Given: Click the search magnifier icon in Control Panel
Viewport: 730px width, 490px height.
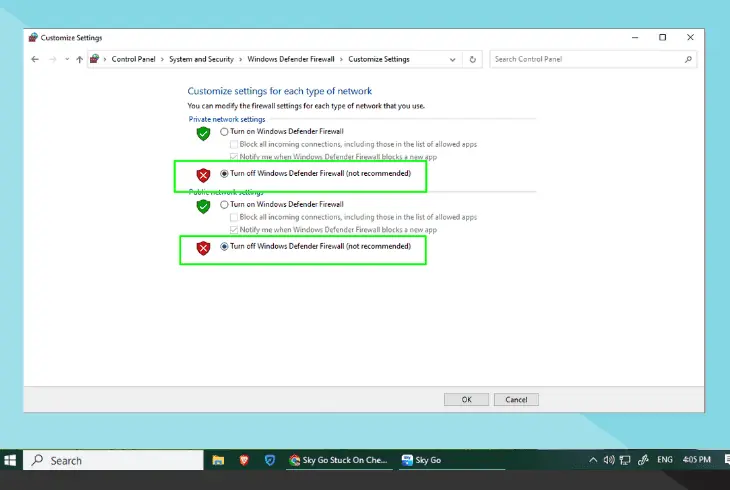Looking at the screenshot, I should 688,59.
